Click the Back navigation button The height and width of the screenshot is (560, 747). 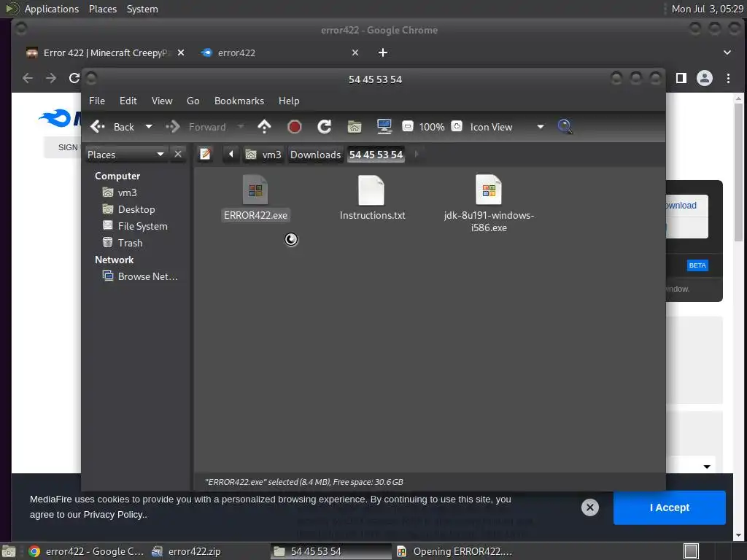[112, 127]
